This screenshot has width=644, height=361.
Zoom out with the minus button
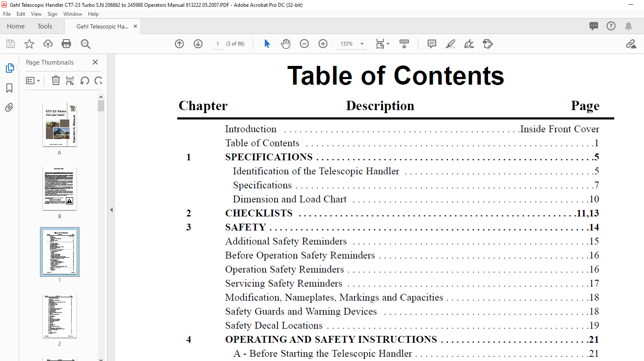[304, 44]
